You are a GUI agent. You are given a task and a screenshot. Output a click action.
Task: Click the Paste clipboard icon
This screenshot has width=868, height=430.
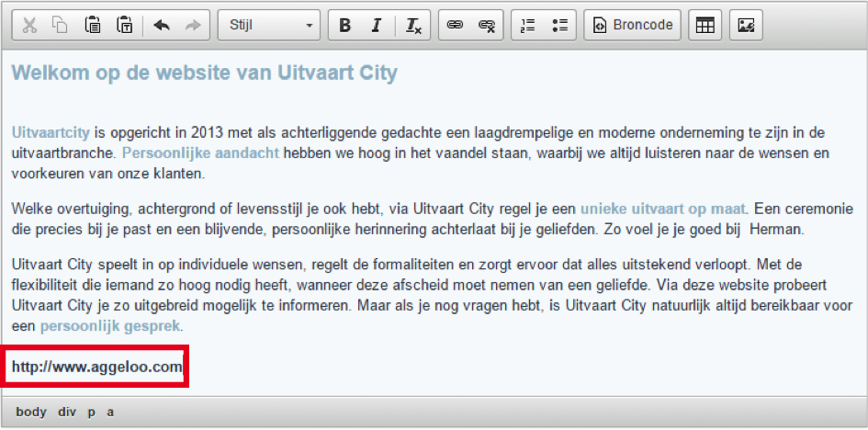point(92,26)
